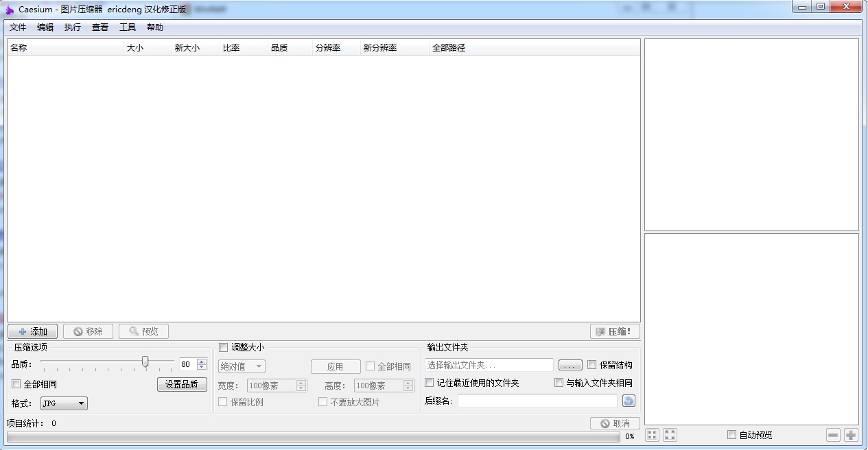Click the 移除 (remove) button
The height and width of the screenshot is (450, 868).
coord(89,331)
